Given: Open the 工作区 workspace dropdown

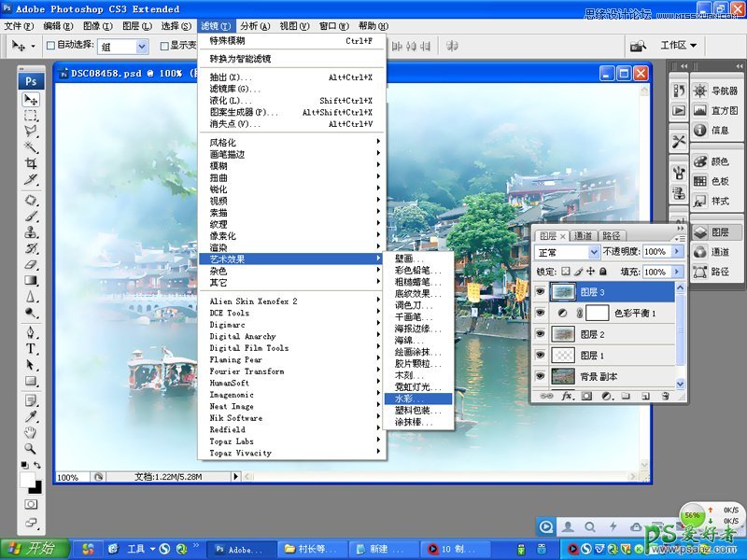Looking at the screenshot, I should pos(679,45).
